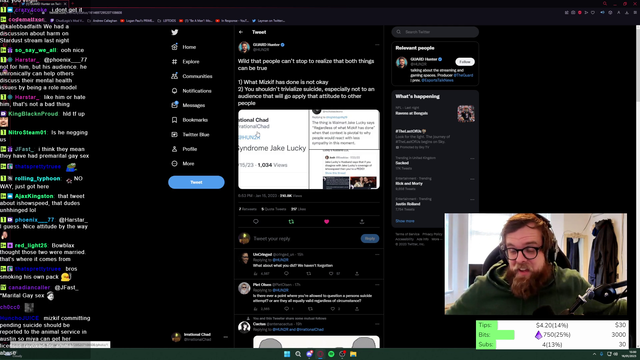
Task: Click the comment icon on Piet Olsen's reply
Action: point(287,309)
